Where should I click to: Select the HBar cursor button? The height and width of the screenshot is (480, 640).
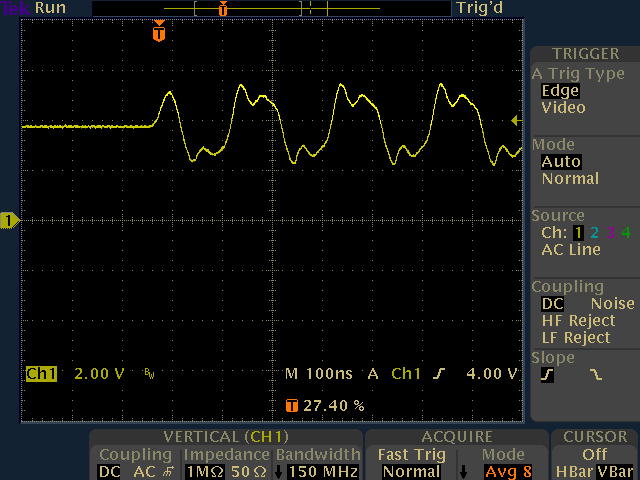tap(574, 471)
